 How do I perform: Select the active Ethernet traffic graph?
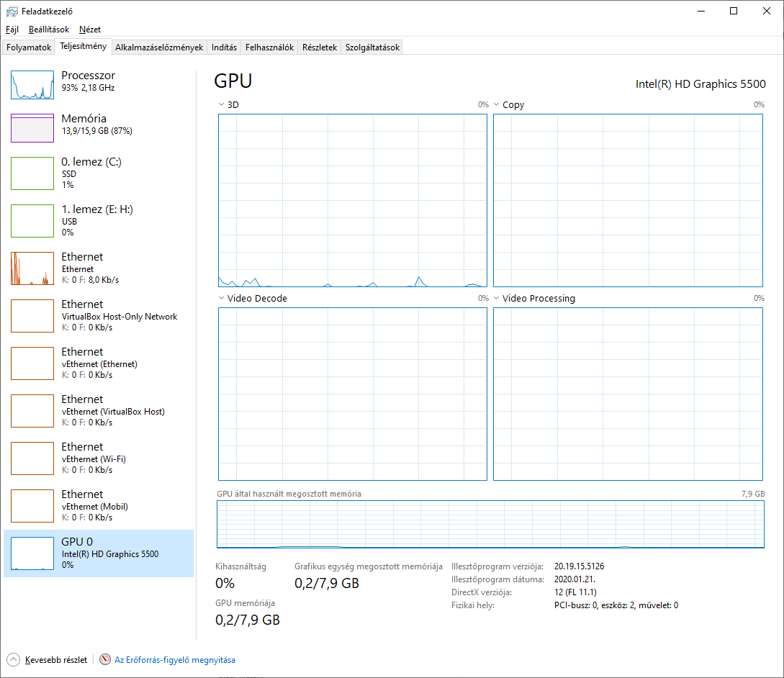click(32, 268)
